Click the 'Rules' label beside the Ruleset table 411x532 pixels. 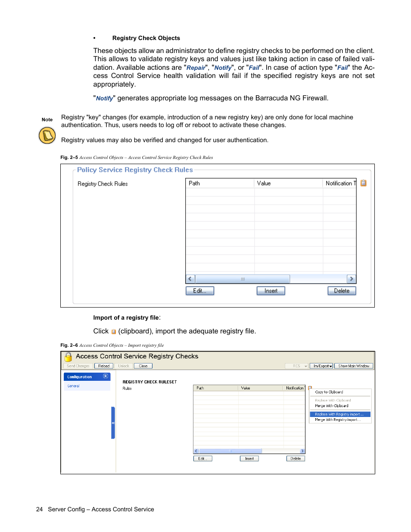click(x=127, y=389)
